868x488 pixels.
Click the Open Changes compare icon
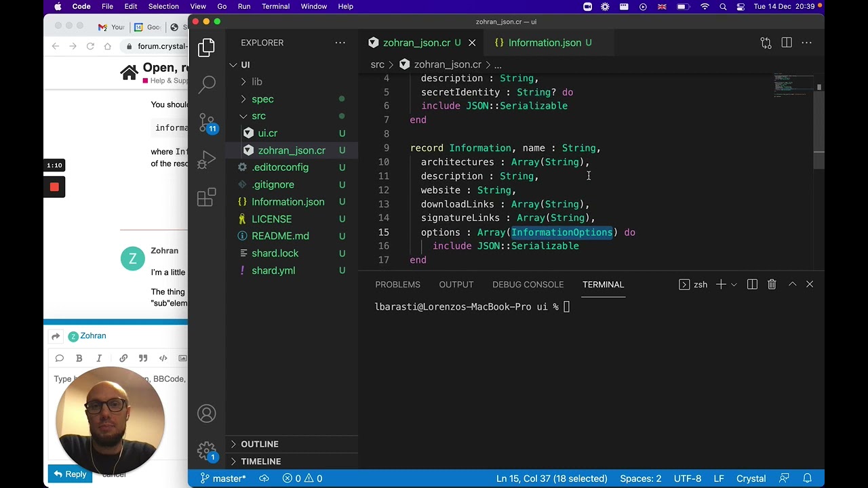pos(766,43)
